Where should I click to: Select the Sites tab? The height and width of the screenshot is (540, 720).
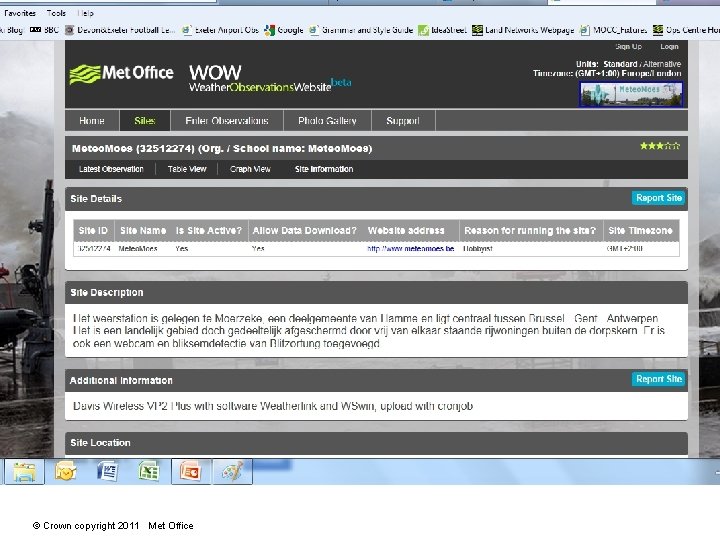pos(145,121)
